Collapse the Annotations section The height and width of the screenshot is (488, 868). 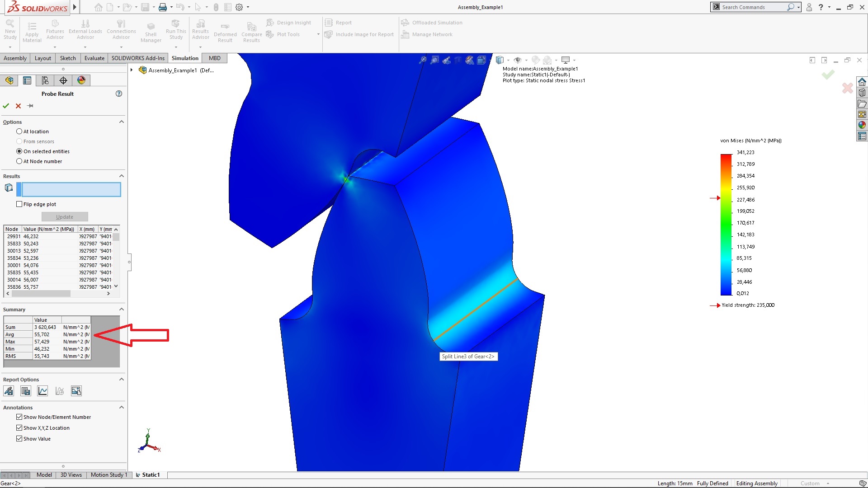pos(121,408)
